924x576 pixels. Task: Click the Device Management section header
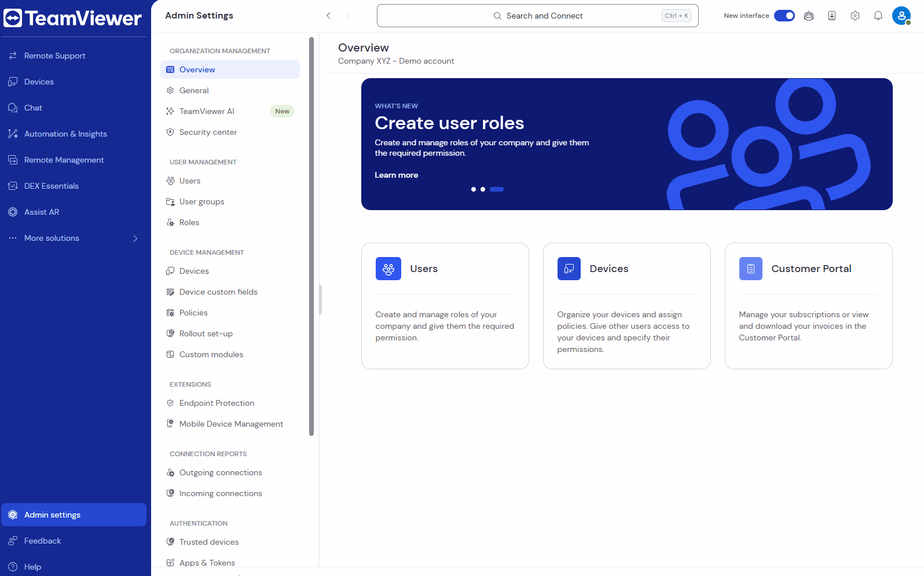pyautogui.click(x=207, y=252)
